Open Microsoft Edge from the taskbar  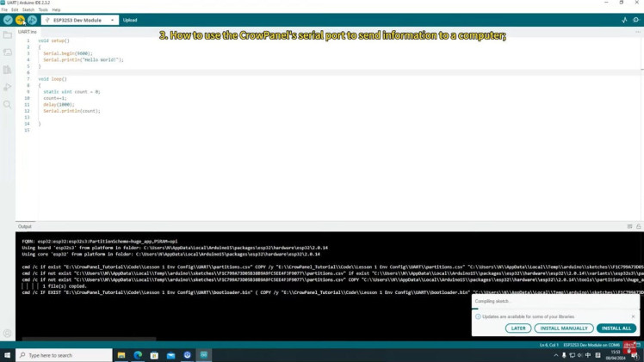click(138, 355)
